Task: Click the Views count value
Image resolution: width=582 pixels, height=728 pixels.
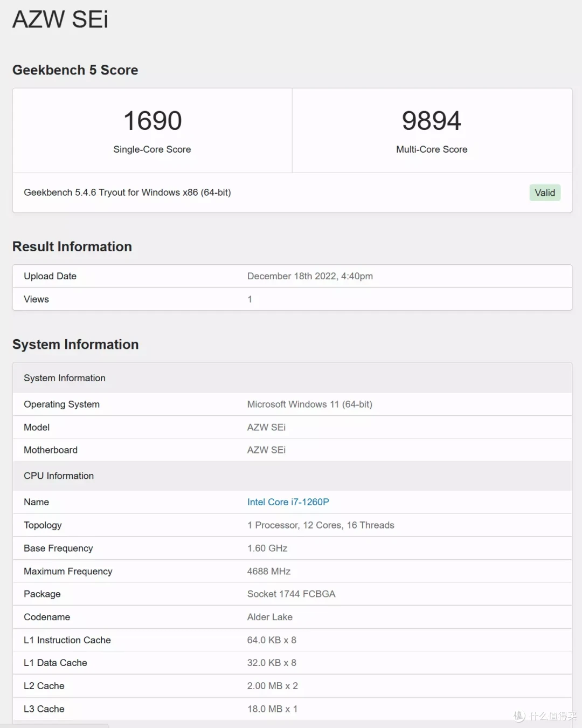Action: click(250, 299)
